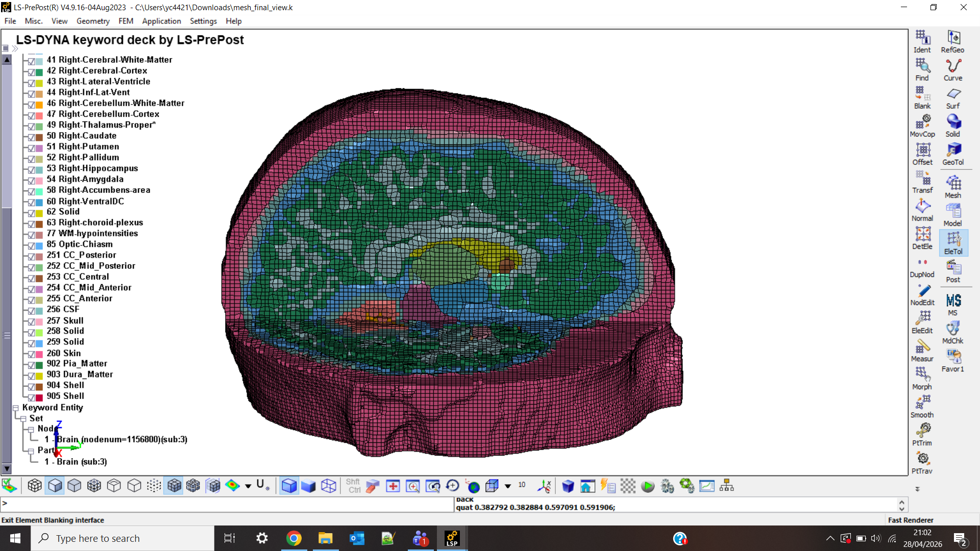This screenshot has width=980, height=551.
Task: Open the NodEdit tool
Action: (x=922, y=294)
